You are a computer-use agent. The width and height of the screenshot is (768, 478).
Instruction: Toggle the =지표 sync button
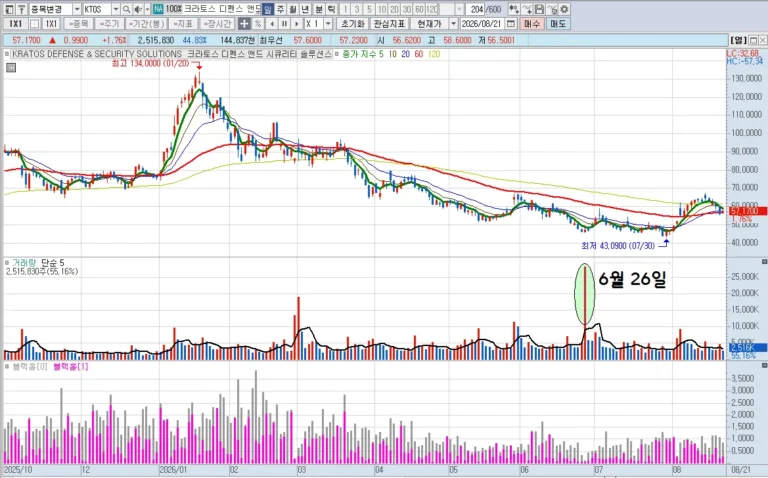click(x=183, y=24)
